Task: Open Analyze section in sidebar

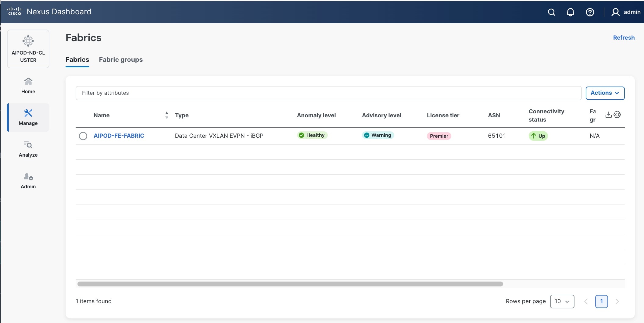Action: pyautogui.click(x=28, y=149)
